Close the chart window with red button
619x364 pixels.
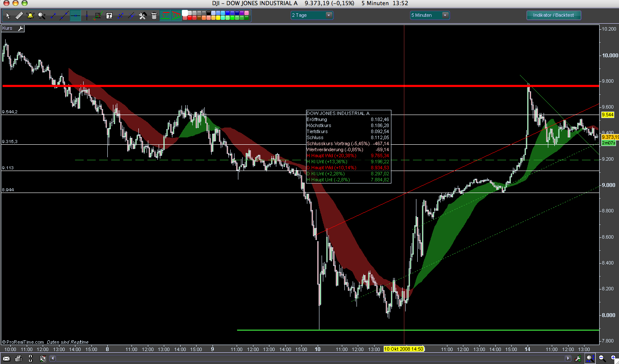pos(6,3)
